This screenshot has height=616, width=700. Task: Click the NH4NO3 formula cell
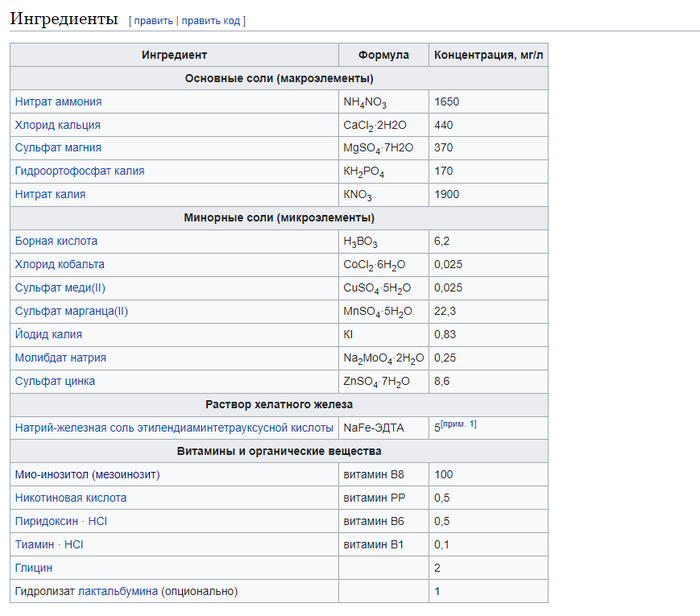click(383, 102)
